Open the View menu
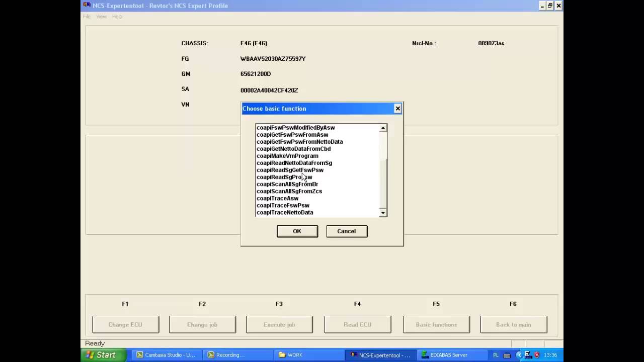Viewport: 644px width, 362px height. click(x=101, y=17)
